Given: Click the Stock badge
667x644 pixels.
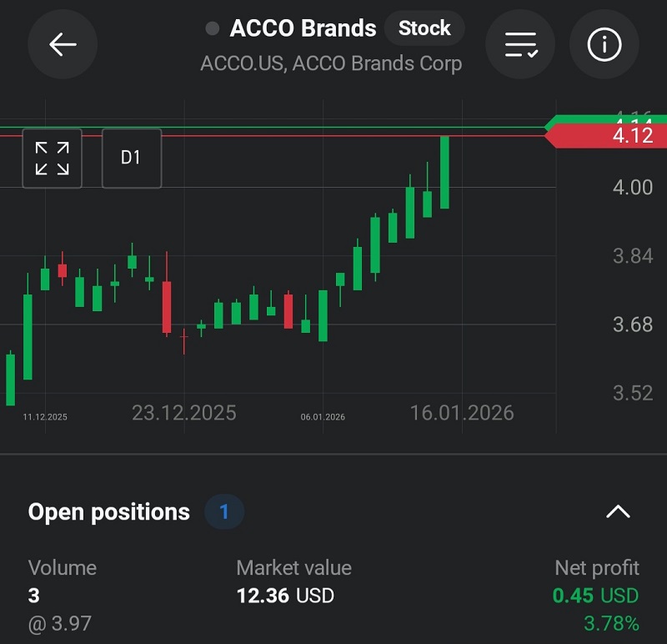Looking at the screenshot, I should [424, 28].
